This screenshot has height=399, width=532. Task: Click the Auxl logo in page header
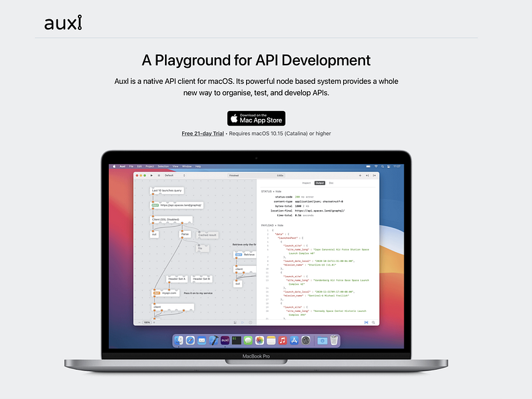pyautogui.click(x=63, y=23)
